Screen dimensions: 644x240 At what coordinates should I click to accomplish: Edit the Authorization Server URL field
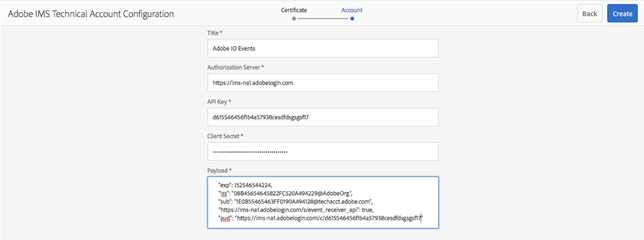323,83
